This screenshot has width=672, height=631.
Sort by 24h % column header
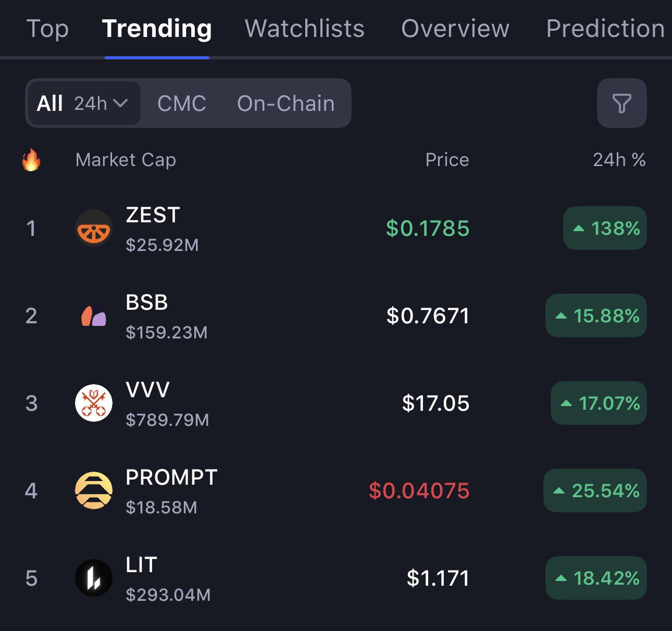tap(619, 160)
